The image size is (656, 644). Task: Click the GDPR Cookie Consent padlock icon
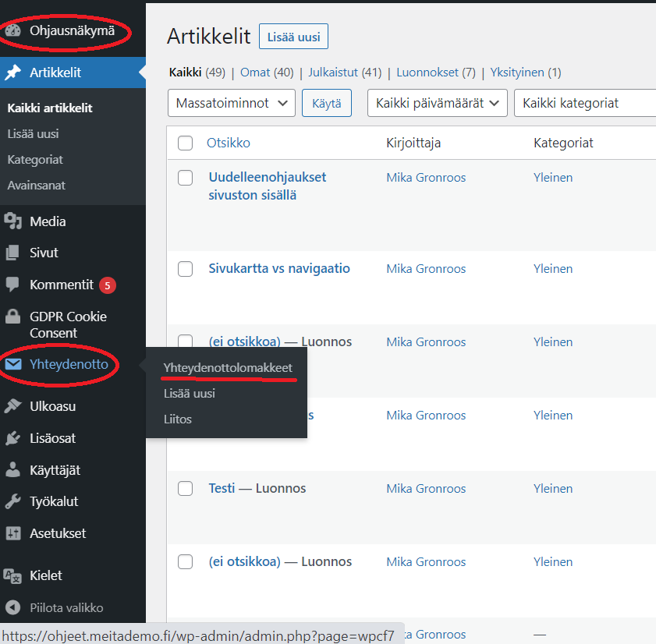tap(13, 317)
